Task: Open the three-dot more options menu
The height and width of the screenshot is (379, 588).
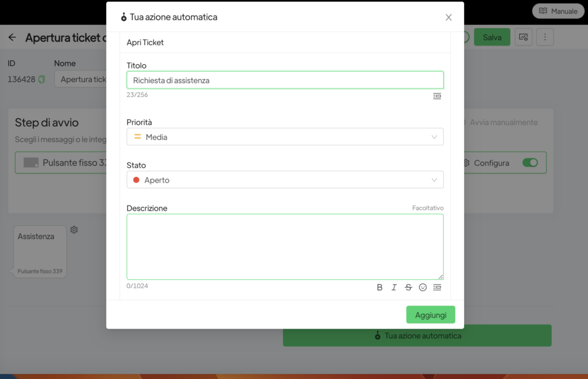Action: (x=545, y=37)
